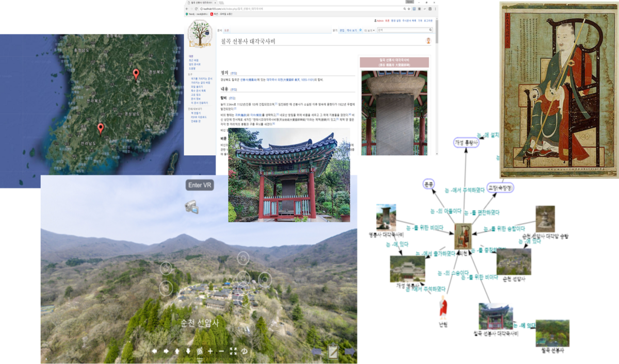This screenshot has width=619, height=364.
Task: Click the camcorder icon in the panorama
Action: [192, 207]
